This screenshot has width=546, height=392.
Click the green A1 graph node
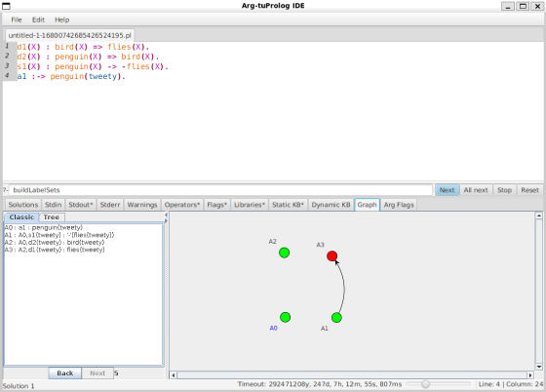pos(336,318)
